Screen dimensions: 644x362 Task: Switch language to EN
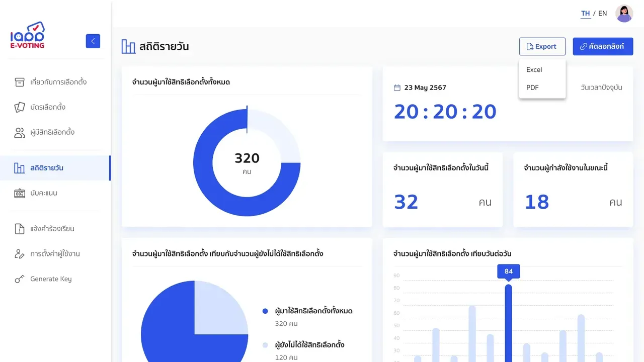click(x=603, y=14)
